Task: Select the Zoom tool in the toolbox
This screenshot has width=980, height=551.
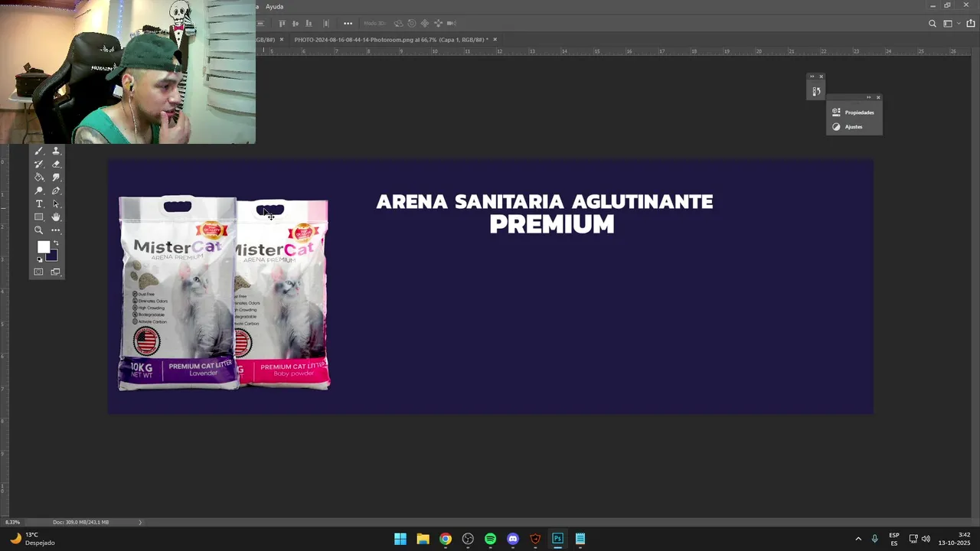Action: click(x=39, y=230)
